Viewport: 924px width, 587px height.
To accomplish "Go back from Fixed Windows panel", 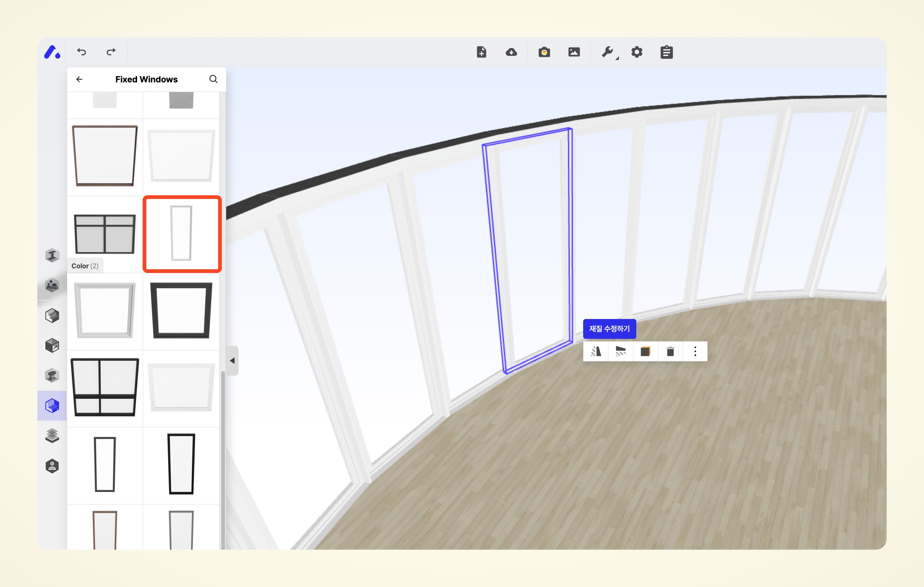I will (80, 79).
